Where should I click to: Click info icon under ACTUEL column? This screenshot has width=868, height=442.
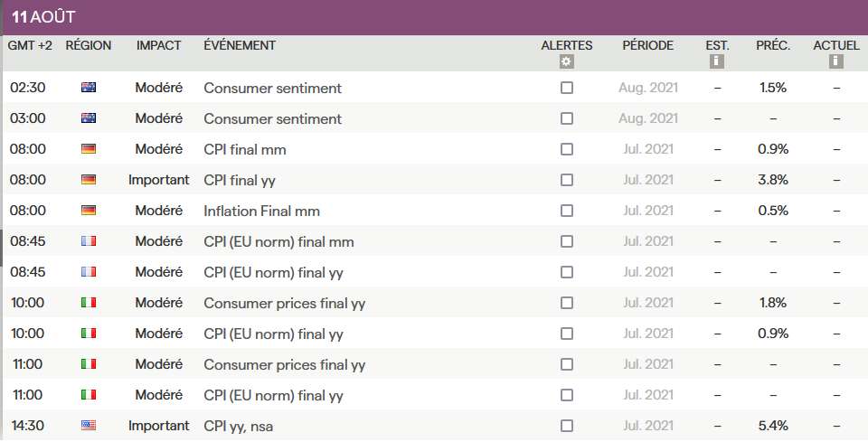point(836,61)
